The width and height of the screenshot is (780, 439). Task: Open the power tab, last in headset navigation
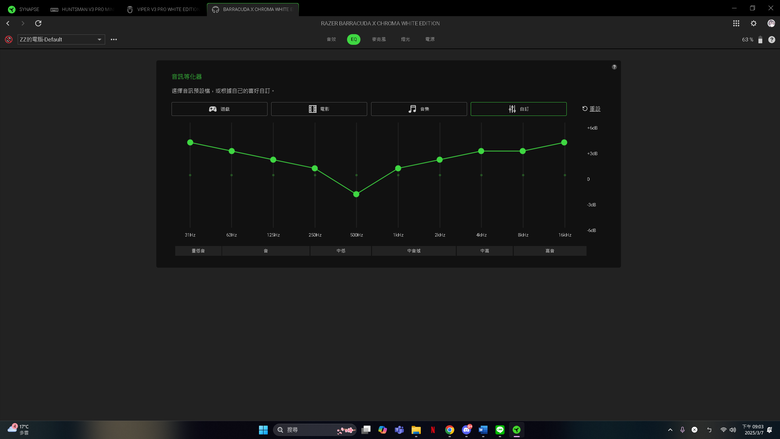pos(430,39)
